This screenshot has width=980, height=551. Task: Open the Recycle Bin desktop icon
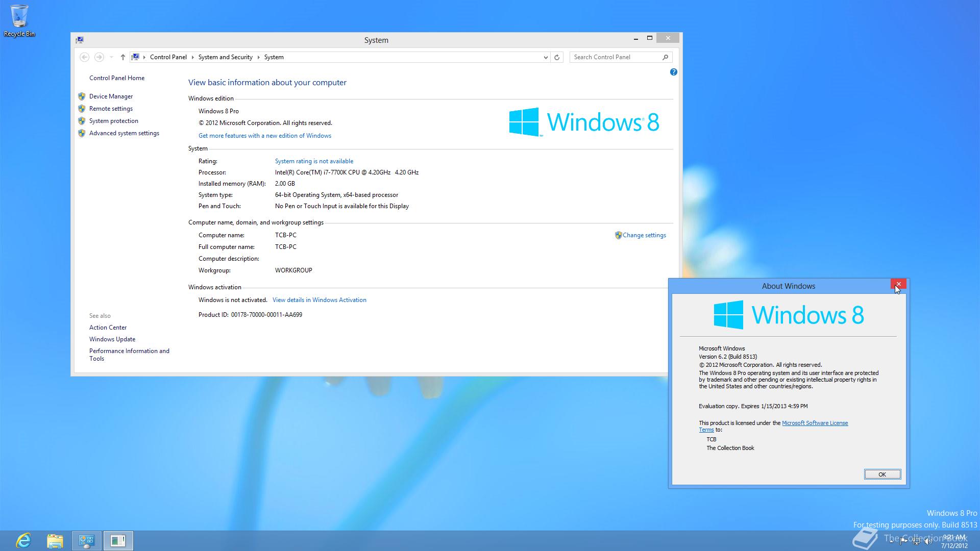point(19,20)
